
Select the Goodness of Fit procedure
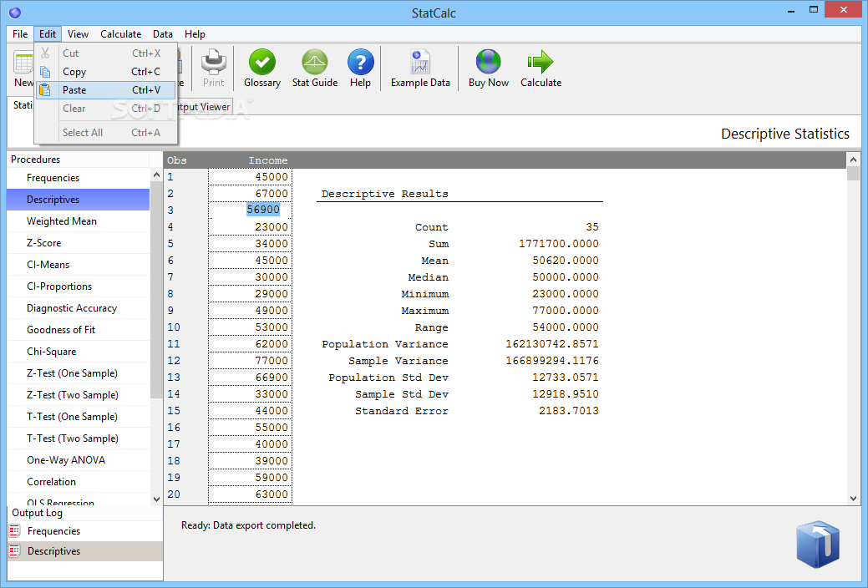78,329
